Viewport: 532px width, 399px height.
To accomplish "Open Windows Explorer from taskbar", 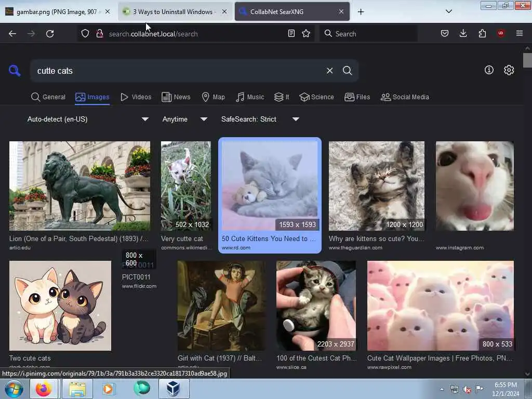I will tap(77, 389).
